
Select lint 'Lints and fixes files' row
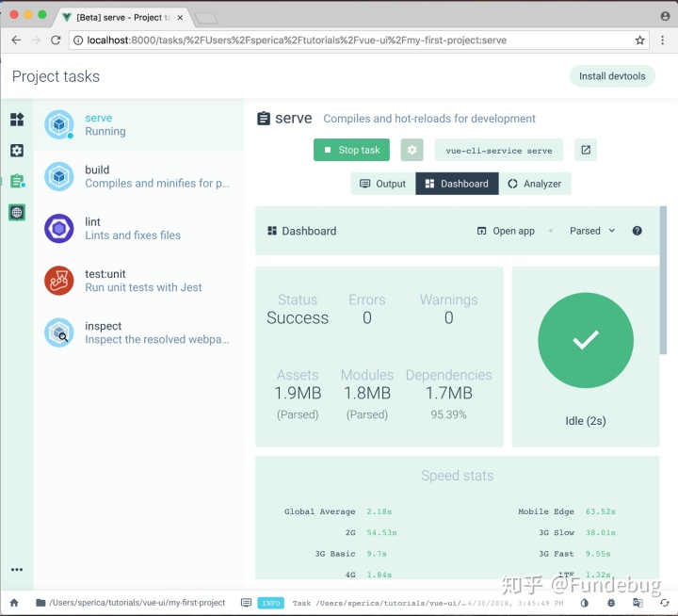pyautogui.click(x=138, y=228)
